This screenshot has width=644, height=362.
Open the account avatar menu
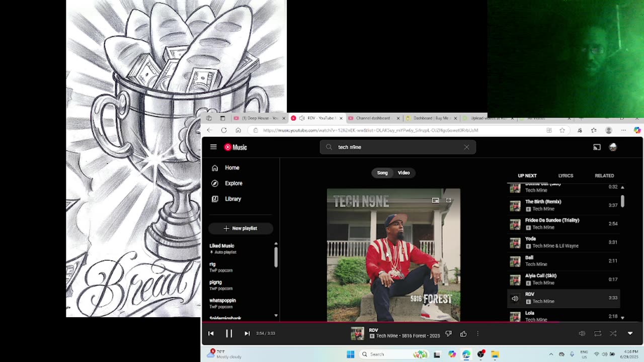[613, 147]
